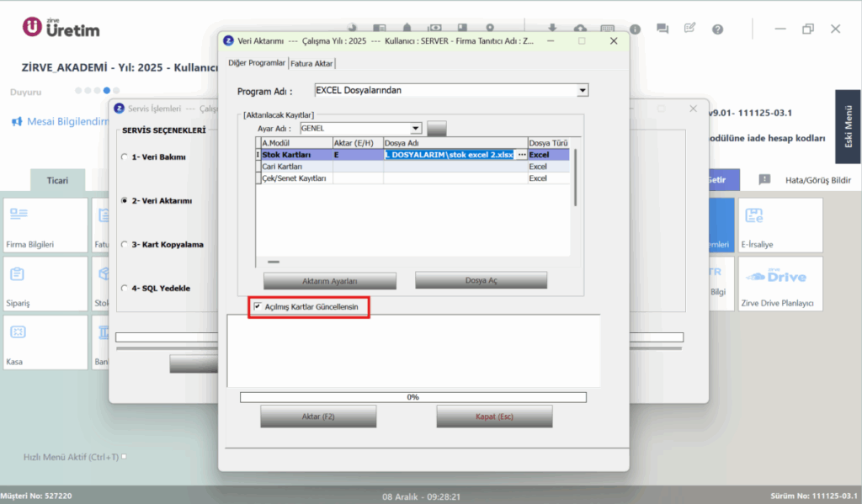Open the Sipariş clipboard tile
The width and height of the screenshot is (862, 504).
click(45, 284)
